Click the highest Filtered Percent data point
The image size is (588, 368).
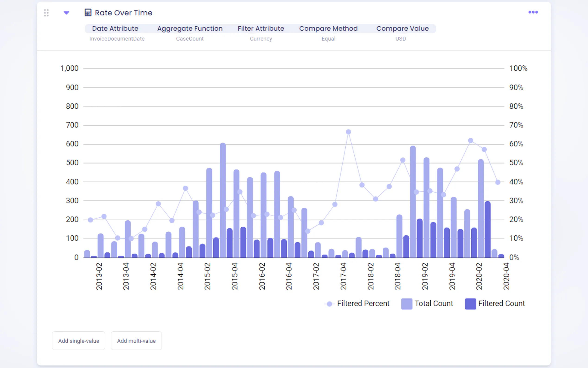[x=348, y=132]
